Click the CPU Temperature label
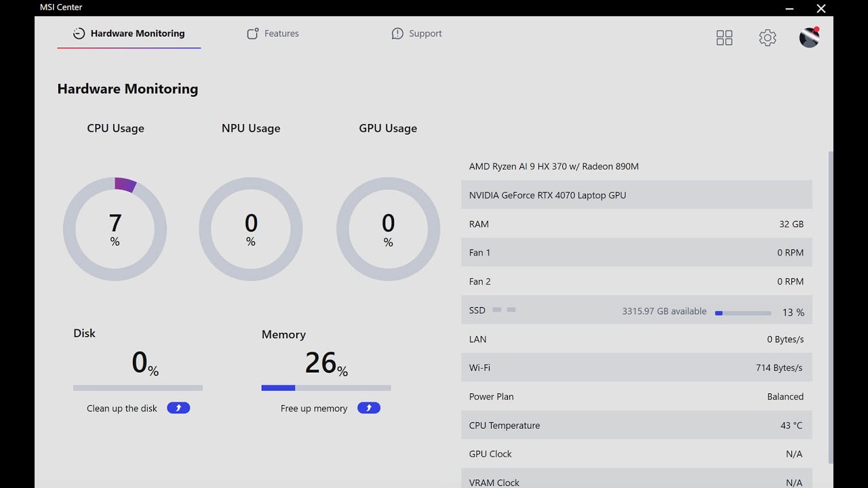The width and height of the screenshot is (868, 488). click(505, 426)
